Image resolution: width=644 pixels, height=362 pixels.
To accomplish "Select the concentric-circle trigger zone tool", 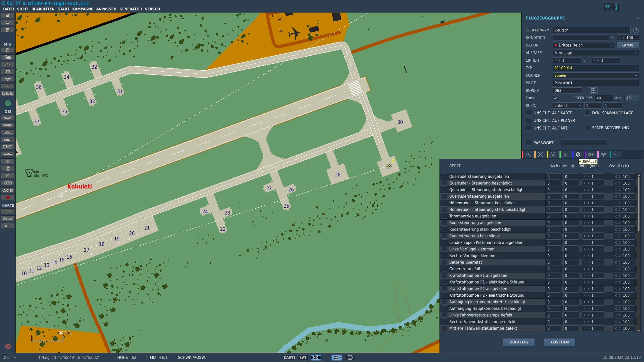I will (8, 169).
